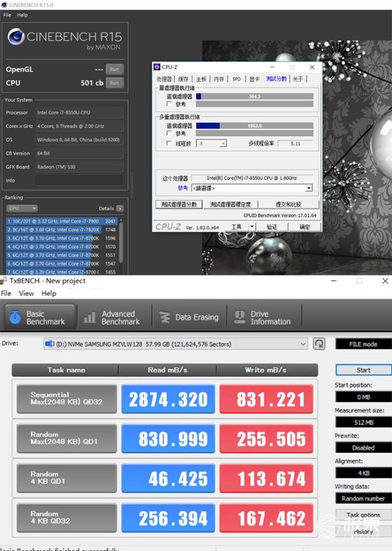Click Start position 0 MB field

364,397
